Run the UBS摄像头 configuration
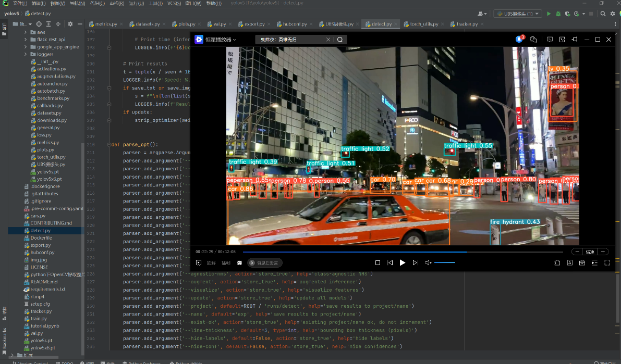 coord(549,14)
